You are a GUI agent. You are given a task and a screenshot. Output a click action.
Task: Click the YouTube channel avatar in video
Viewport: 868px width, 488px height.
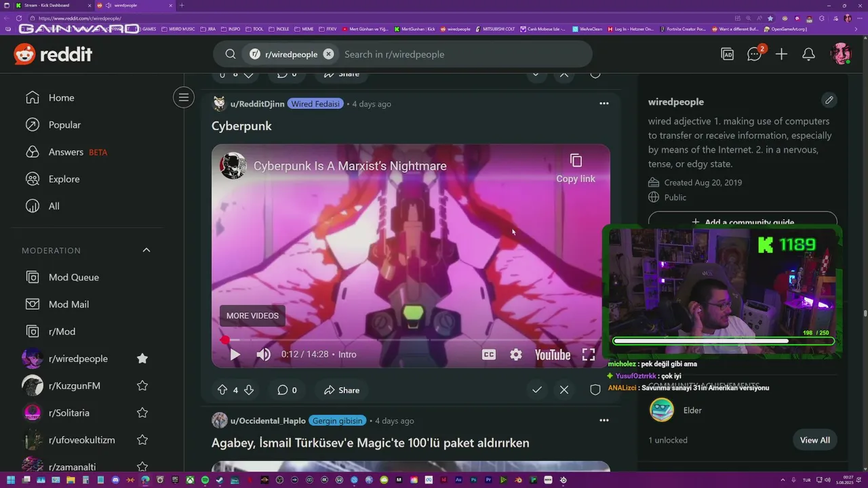point(233,166)
